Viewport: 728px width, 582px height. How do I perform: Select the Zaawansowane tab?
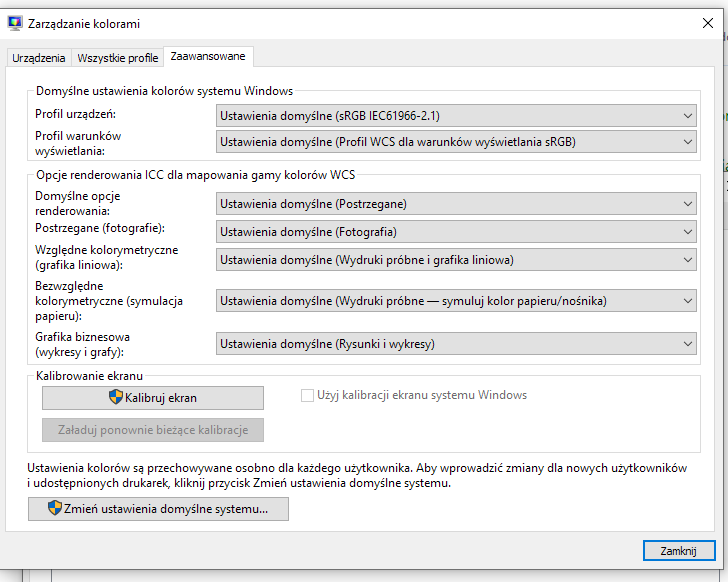[208, 57]
